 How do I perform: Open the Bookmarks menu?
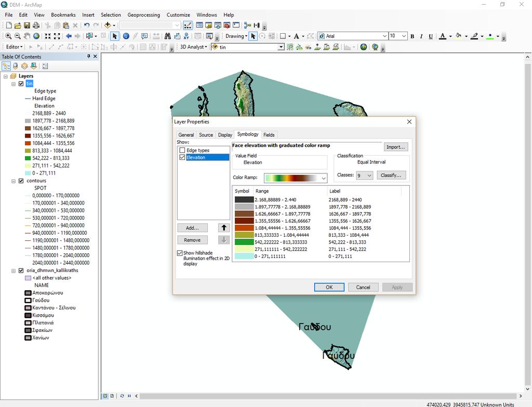[63, 15]
